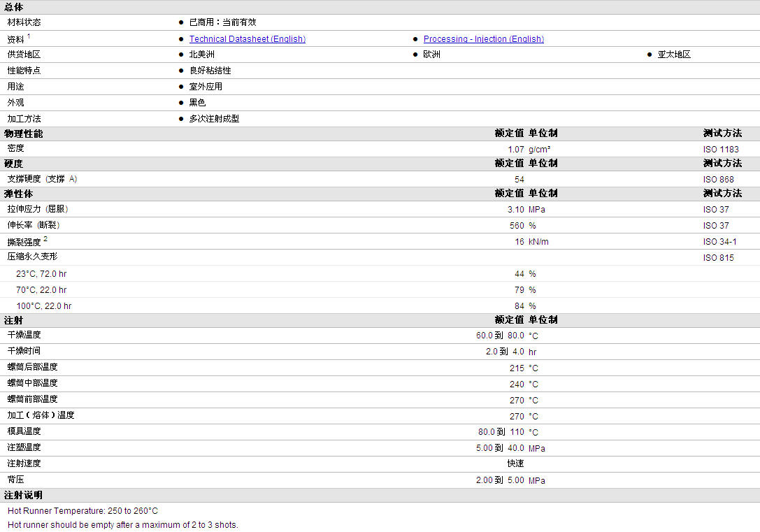Click the 多次注射成型 processing method

click(x=214, y=118)
